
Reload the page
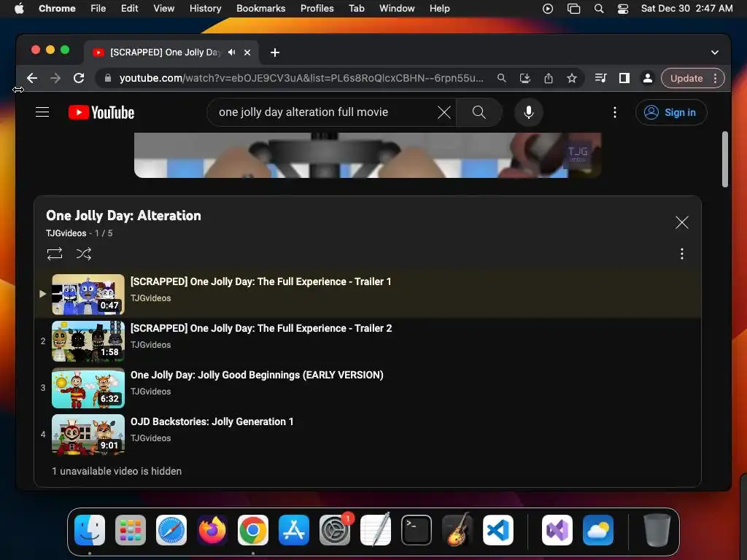pyautogui.click(x=79, y=78)
